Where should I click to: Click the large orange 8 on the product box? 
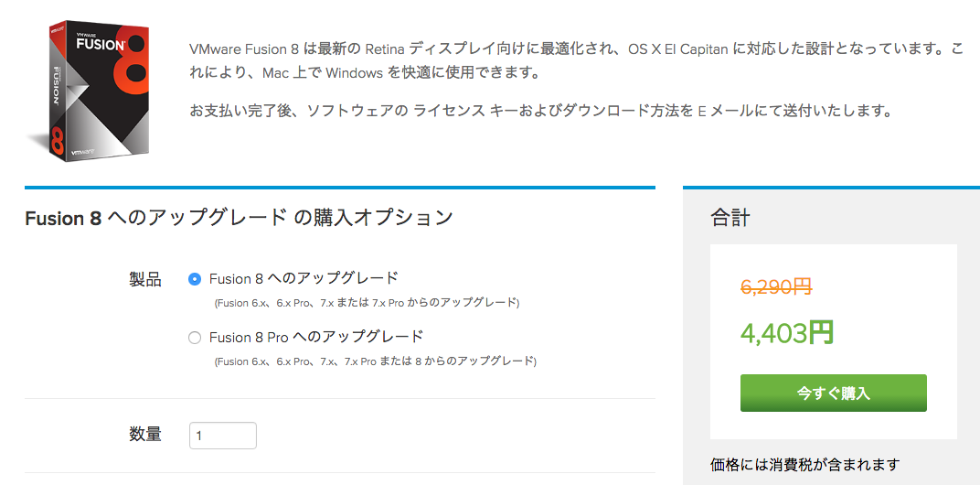pos(133,66)
